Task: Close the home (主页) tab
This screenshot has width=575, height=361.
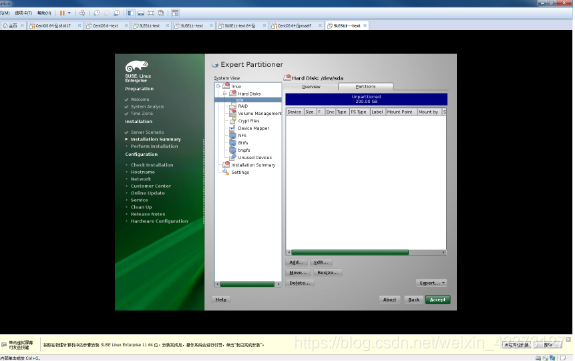Action: [22, 26]
